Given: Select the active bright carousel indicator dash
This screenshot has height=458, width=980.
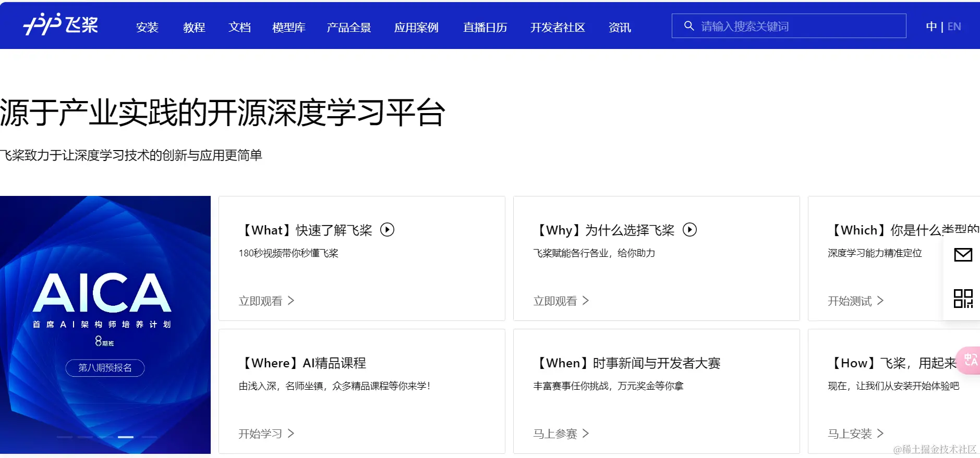Looking at the screenshot, I should [126, 437].
